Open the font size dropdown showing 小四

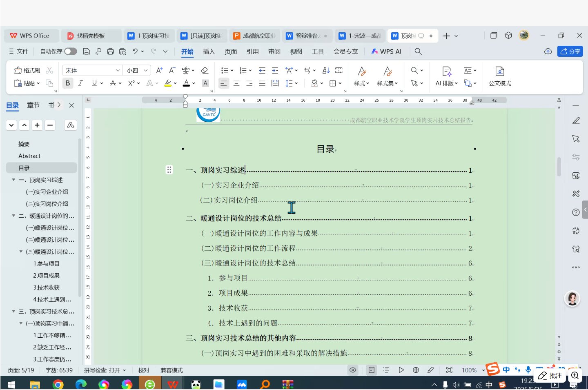point(137,70)
